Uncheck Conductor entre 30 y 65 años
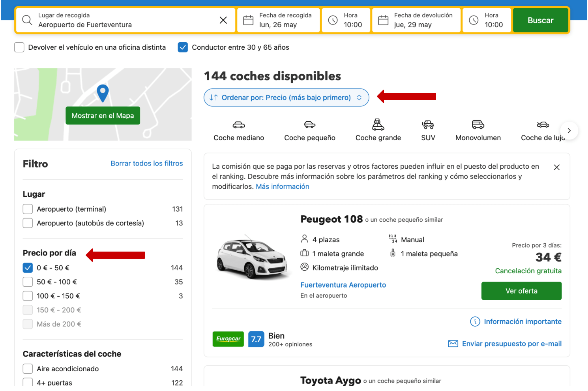The width and height of the screenshot is (588, 391). click(183, 47)
